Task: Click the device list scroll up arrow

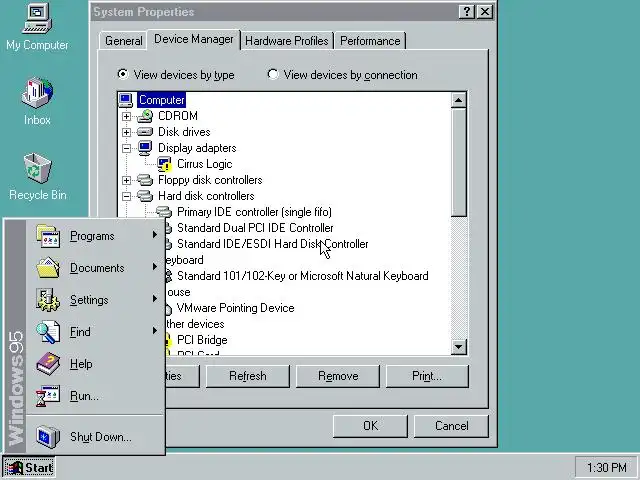Action: 459,100
